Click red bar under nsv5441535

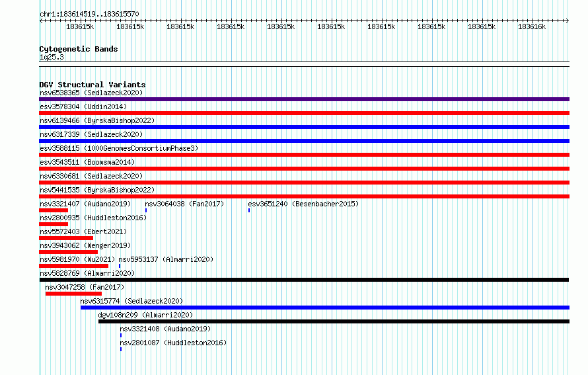coord(304,196)
